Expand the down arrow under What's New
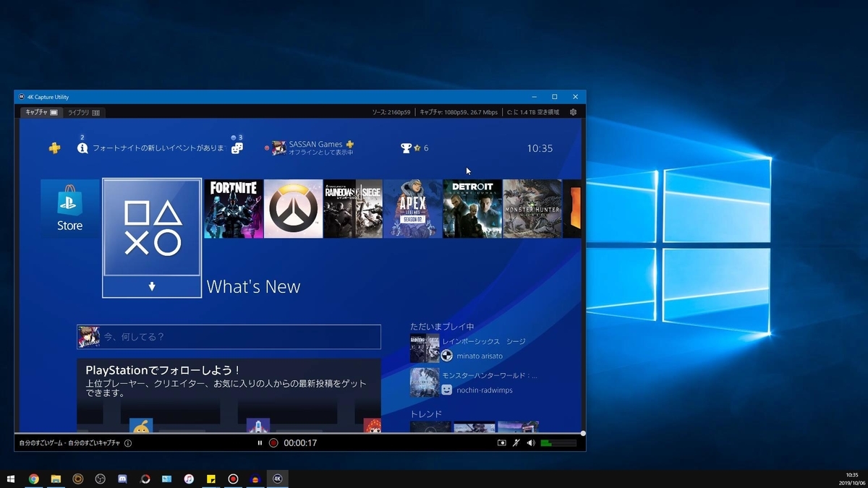 pos(152,286)
